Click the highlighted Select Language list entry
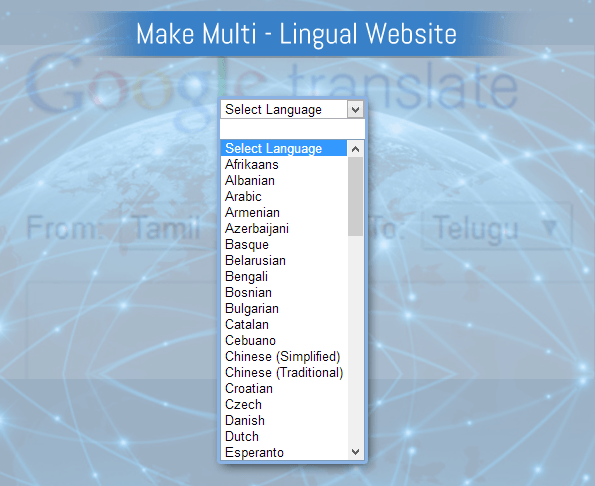 [x=284, y=148]
